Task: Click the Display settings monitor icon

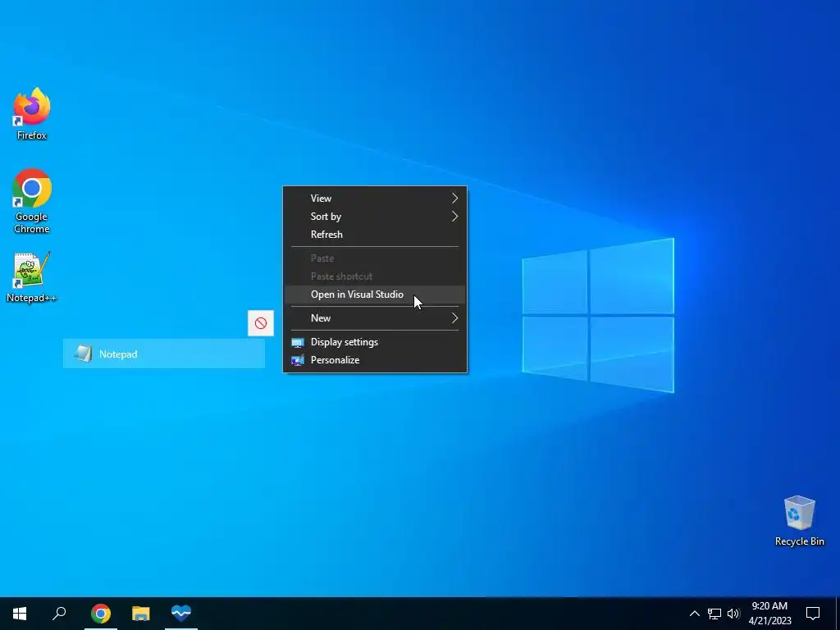Action: click(297, 342)
